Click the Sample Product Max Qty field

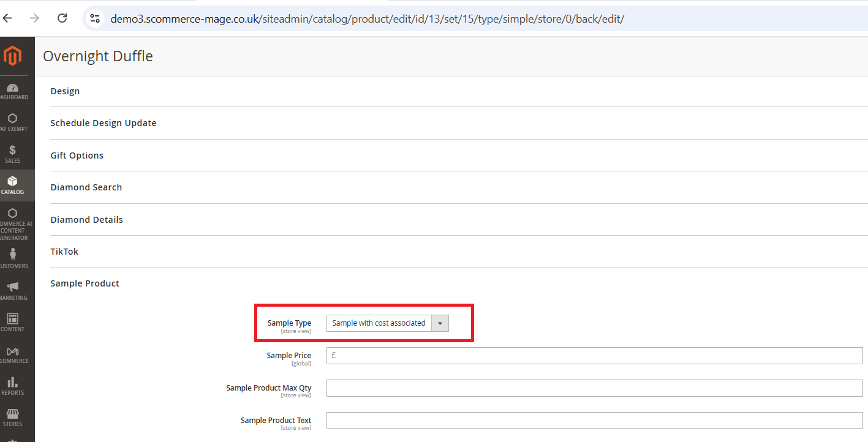[594, 388]
